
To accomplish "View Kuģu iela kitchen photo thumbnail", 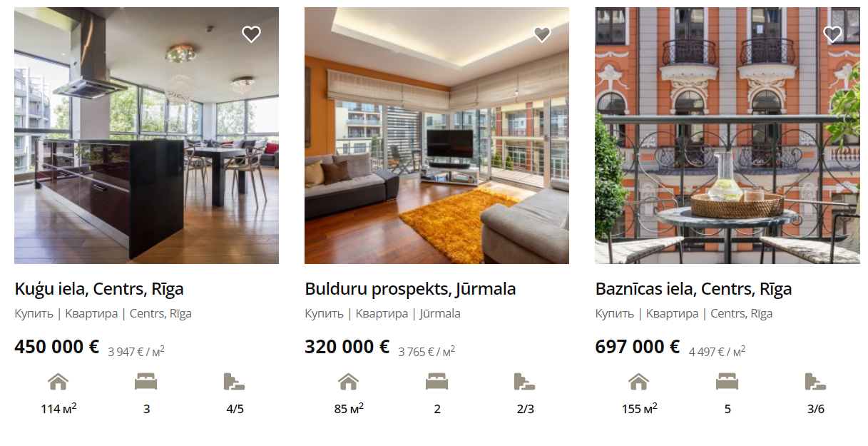I will point(146,136).
